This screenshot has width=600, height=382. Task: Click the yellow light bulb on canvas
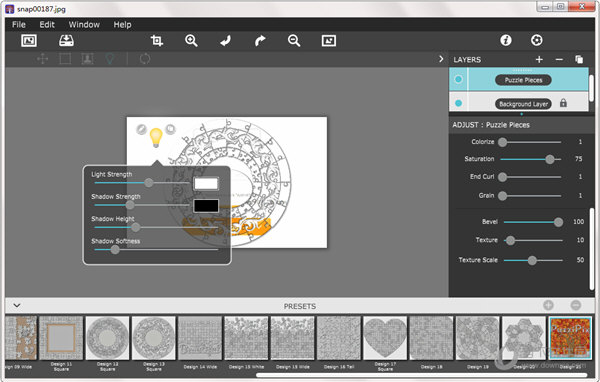pyautogui.click(x=156, y=138)
